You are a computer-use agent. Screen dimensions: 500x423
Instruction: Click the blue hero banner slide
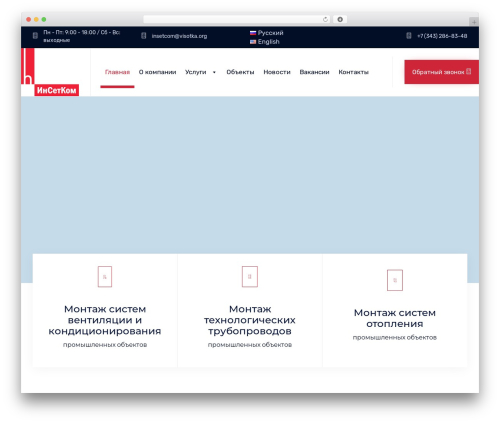pyautogui.click(x=250, y=175)
